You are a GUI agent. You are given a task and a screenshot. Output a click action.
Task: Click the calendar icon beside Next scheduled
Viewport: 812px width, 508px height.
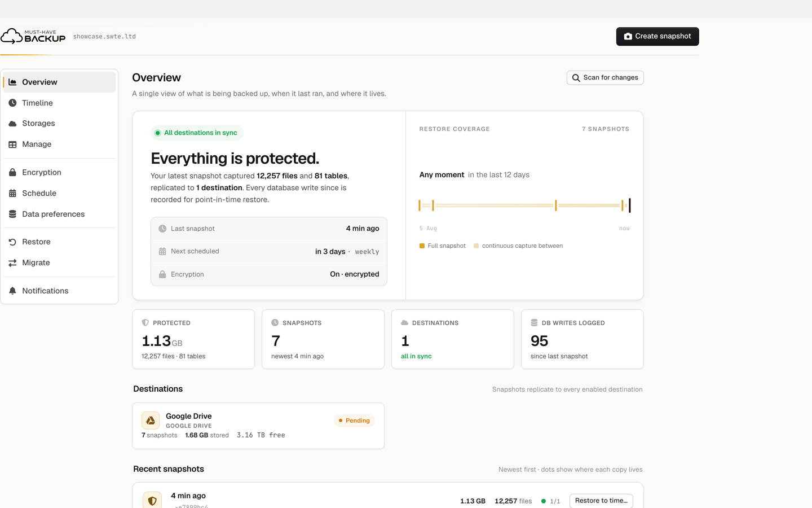(x=162, y=251)
